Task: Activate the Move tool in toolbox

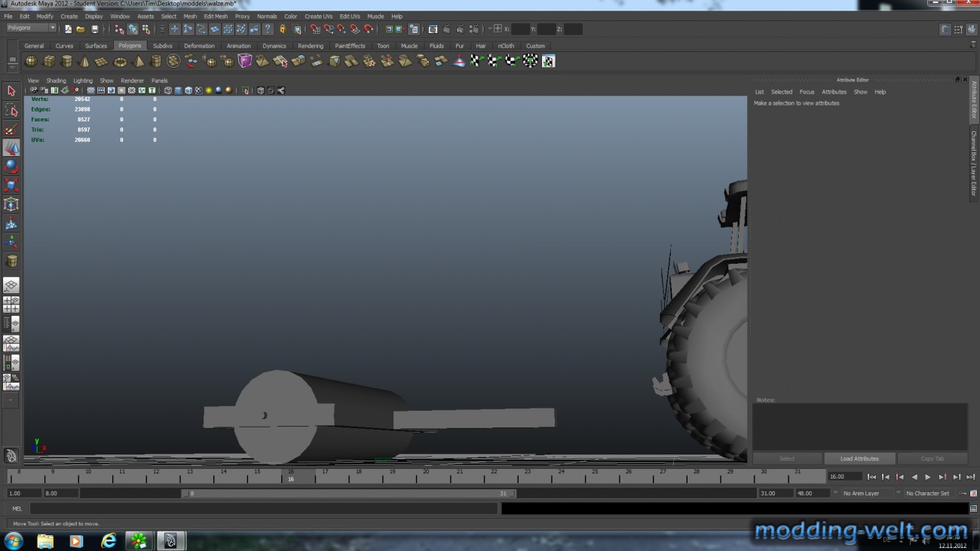Action: point(11,148)
